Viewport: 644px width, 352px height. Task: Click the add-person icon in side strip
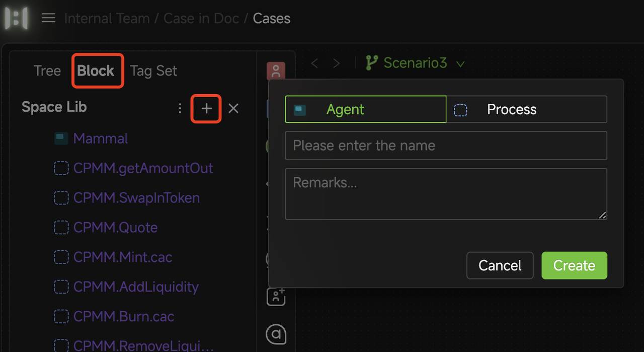tap(276, 296)
